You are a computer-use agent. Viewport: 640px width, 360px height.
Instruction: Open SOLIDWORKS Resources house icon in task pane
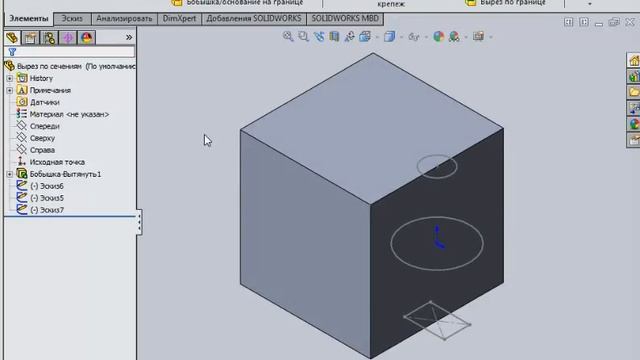pos(634,61)
